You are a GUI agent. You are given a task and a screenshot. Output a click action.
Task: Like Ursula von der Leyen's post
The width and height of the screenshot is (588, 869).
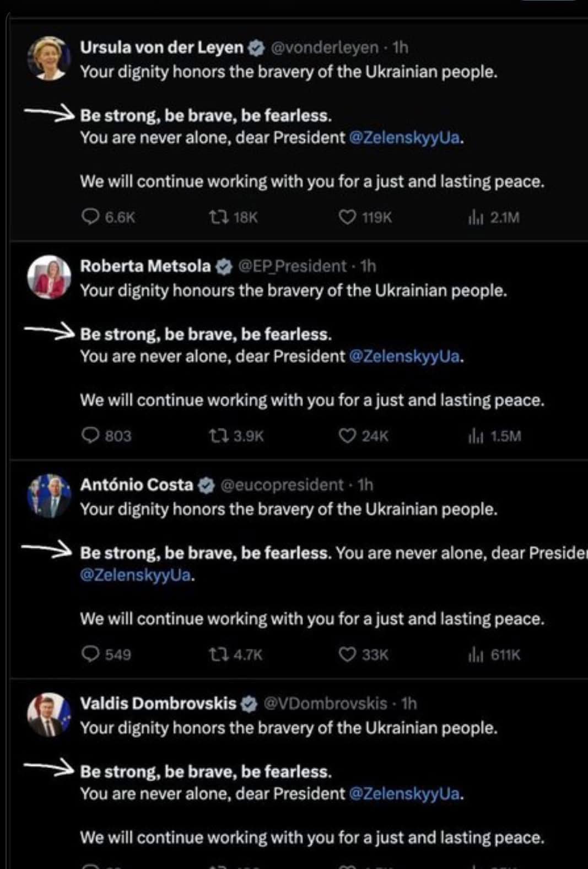pos(347,217)
